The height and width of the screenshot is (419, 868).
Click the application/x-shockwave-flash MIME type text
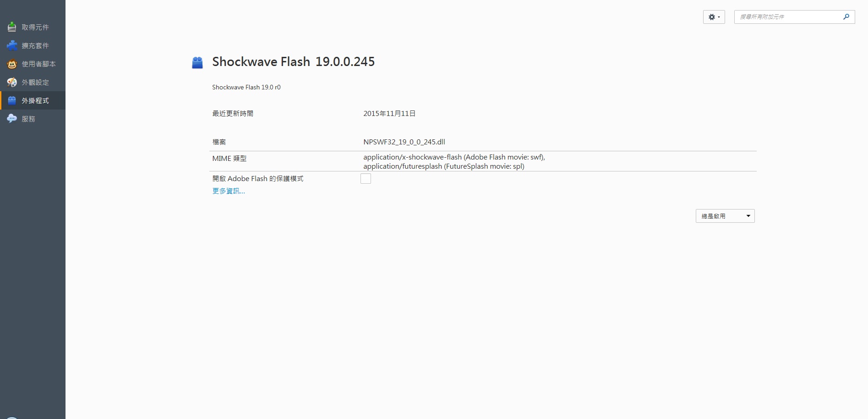[454, 157]
